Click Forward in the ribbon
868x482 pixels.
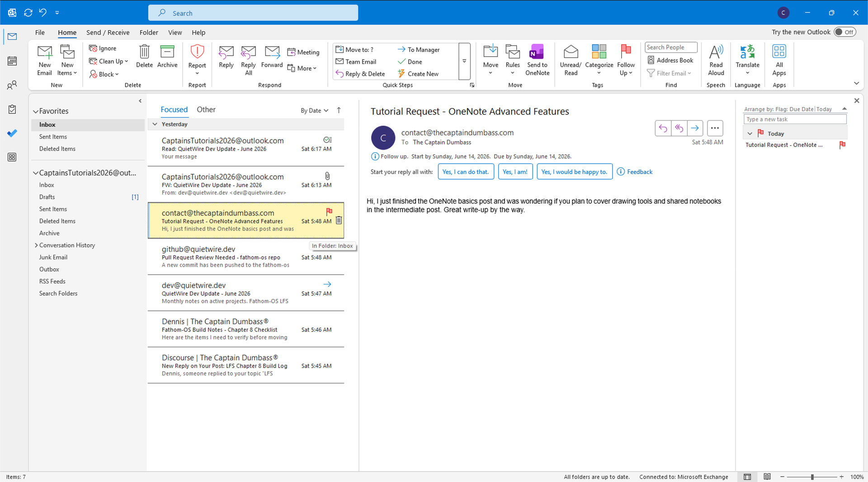pos(272,57)
